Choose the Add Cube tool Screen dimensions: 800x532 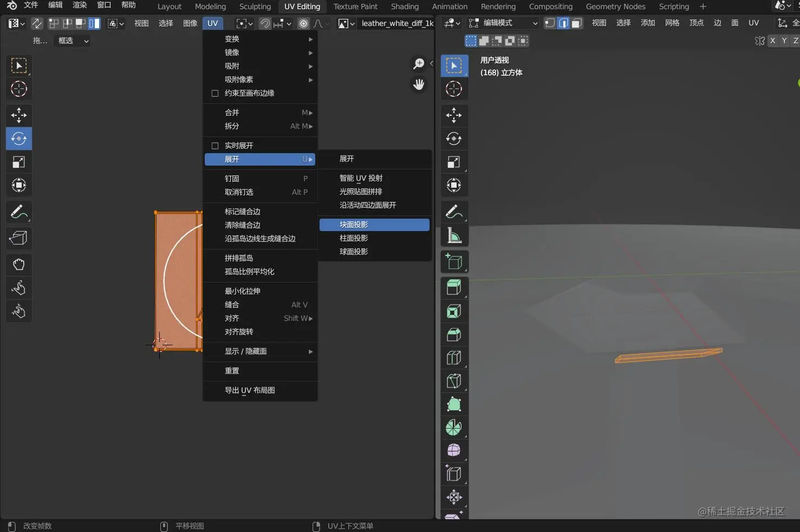click(x=454, y=261)
